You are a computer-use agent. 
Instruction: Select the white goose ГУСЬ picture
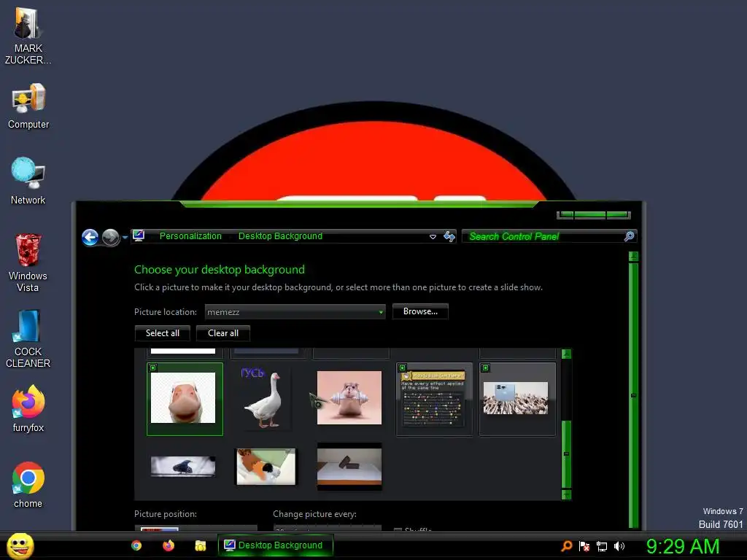266,399
